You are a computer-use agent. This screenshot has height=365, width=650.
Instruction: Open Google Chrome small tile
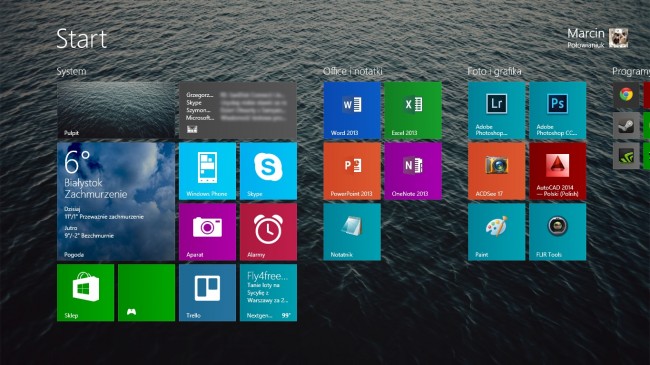626,95
